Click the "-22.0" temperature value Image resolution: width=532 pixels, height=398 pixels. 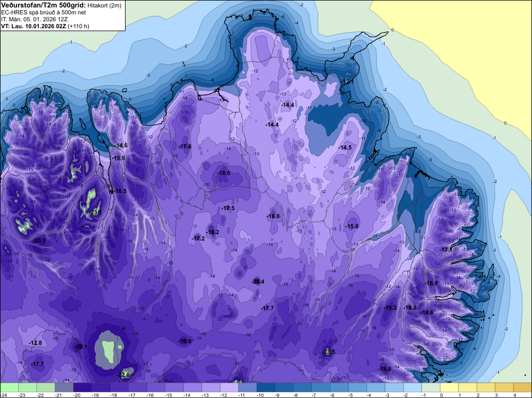click(x=123, y=375)
